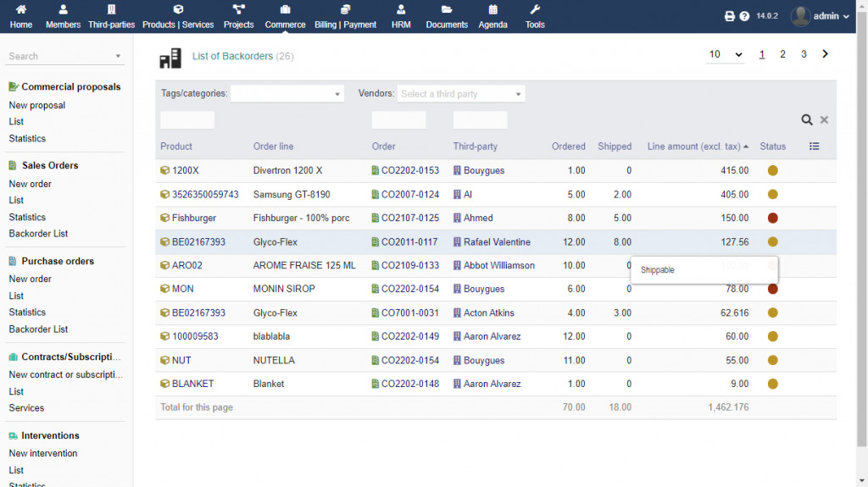The image size is (868, 487).
Task: Clear filters with the X icon
Action: 824,120
